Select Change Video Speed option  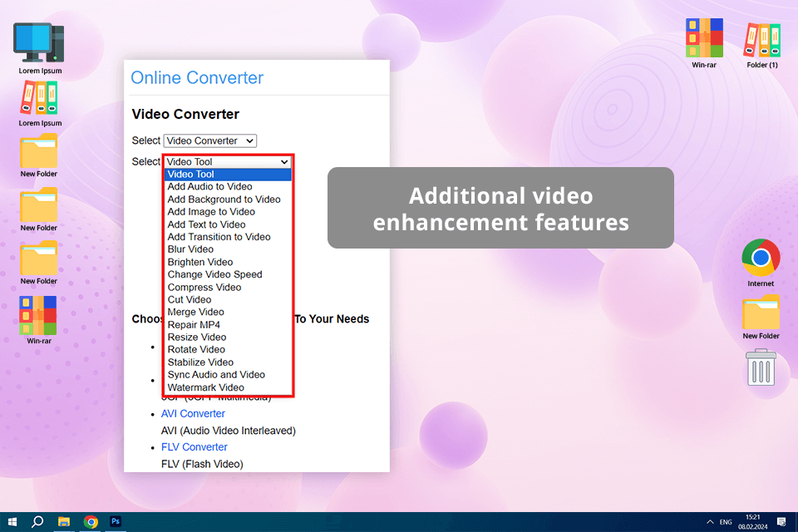click(228, 274)
